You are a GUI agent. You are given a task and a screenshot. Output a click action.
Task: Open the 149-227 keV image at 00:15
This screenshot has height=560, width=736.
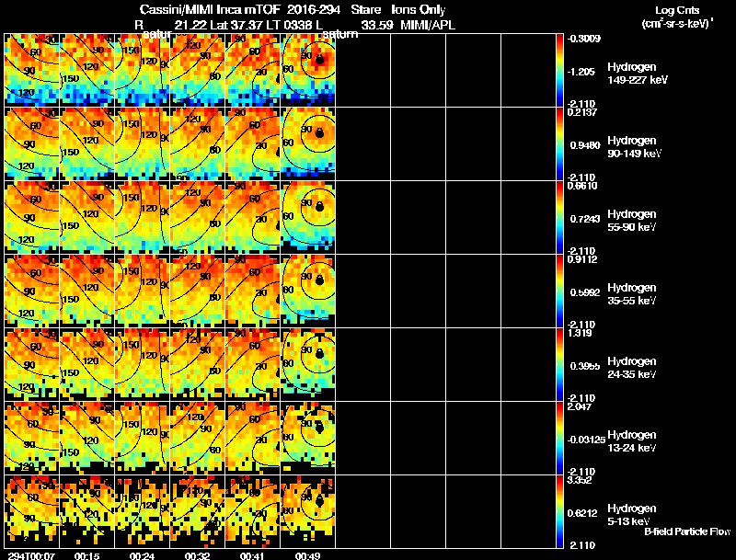click(x=86, y=70)
